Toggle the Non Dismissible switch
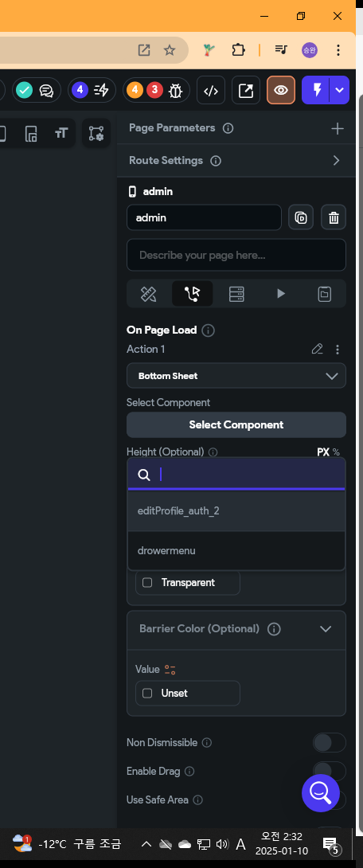The height and width of the screenshot is (868, 363). pos(330,742)
